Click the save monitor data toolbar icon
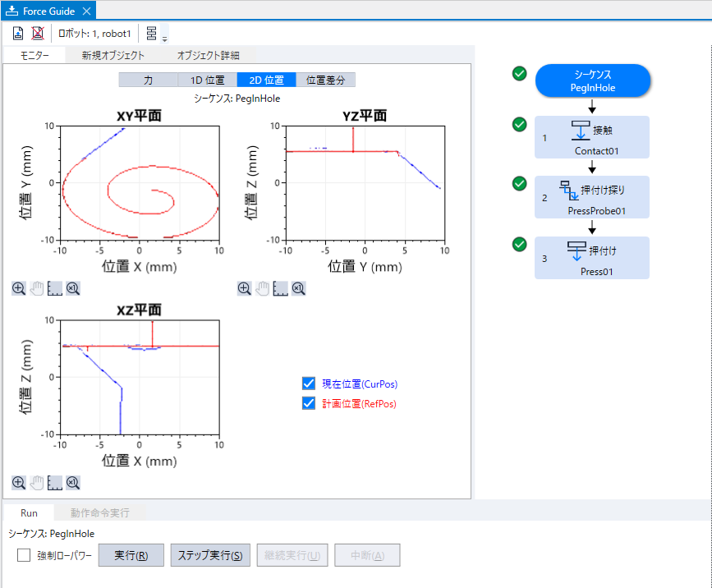This screenshot has height=588, width=712. tap(17, 33)
